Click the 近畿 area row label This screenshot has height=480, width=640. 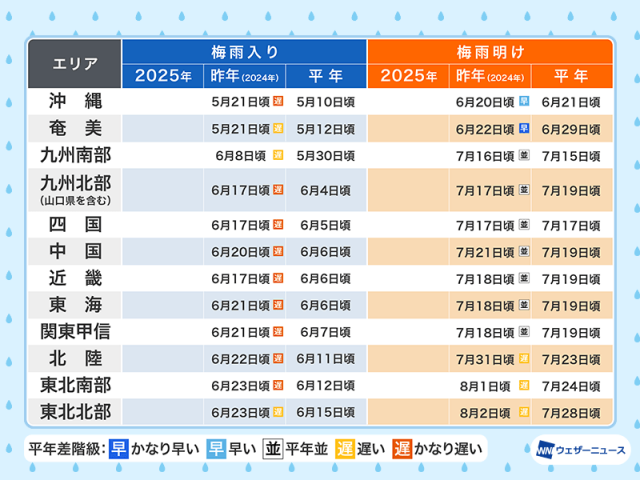[x=75, y=278]
